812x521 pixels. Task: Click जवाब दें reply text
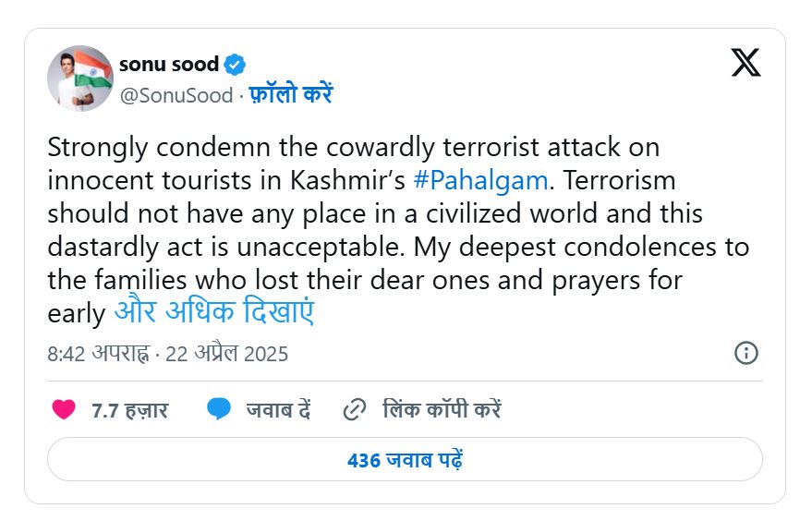coord(277,410)
